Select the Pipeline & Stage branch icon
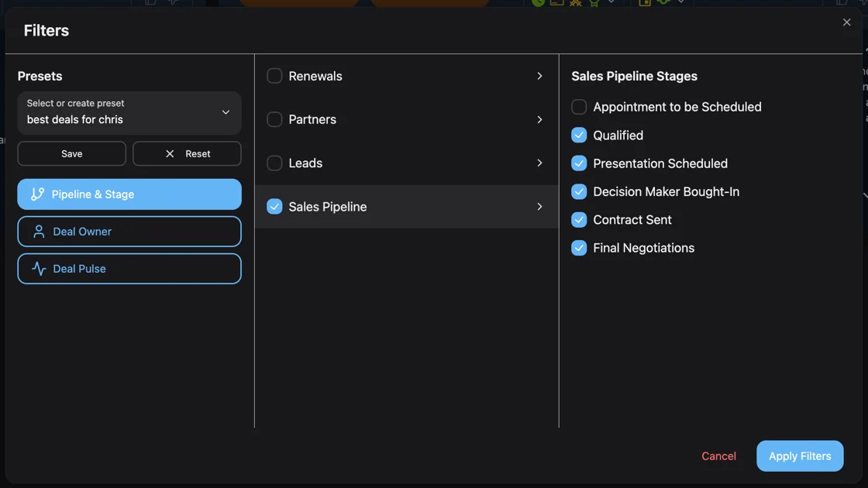Viewport: 868px width, 488px height. pos(38,194)
